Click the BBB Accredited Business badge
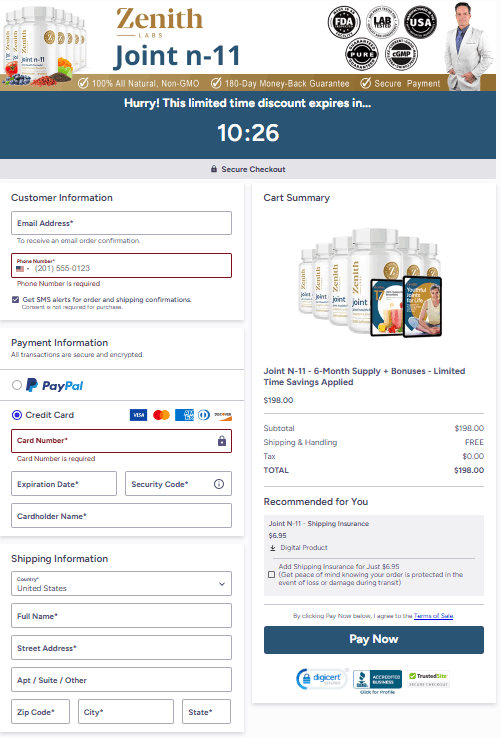This screenshot has height=738, width=501. 377,679
